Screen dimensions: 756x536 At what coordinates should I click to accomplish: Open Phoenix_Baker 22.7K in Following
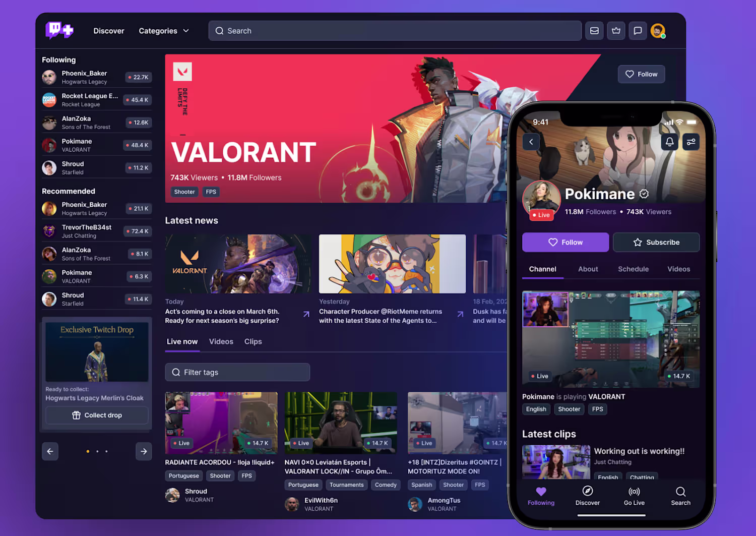[x=97, y=77]
